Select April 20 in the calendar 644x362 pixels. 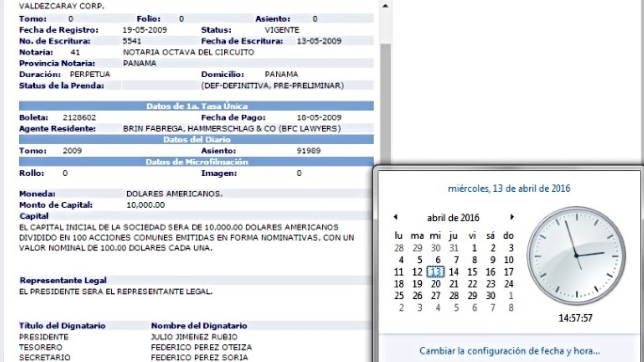pyautogui.click(x=435, y=284)
